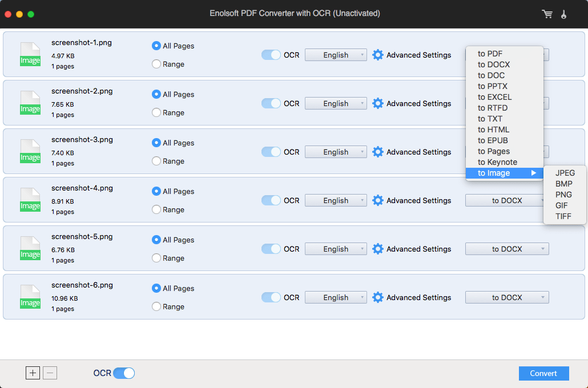
Task: Click the Image file icon for screenshot-5.png
Action: click(30, 248)
